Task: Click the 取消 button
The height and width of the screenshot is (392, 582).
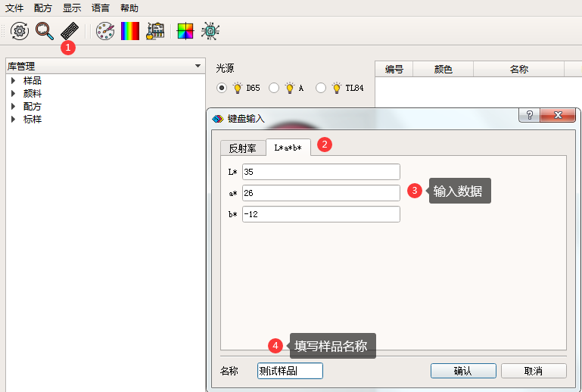Action: (533, 371)
